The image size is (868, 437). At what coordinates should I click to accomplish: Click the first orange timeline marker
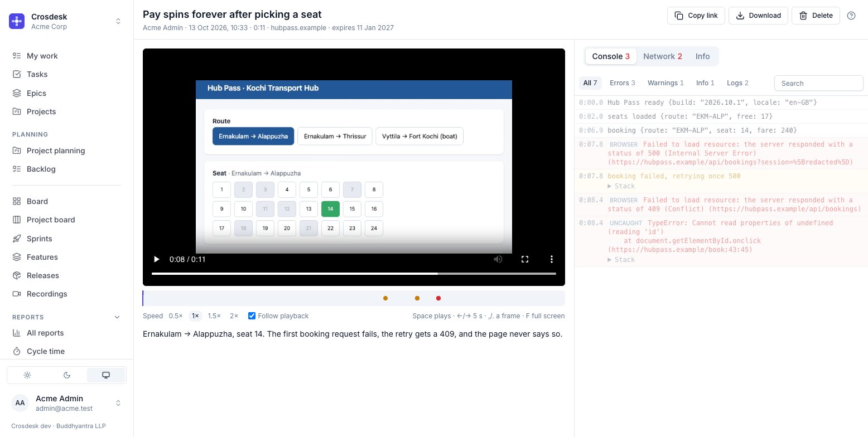[x=385, y=298]
